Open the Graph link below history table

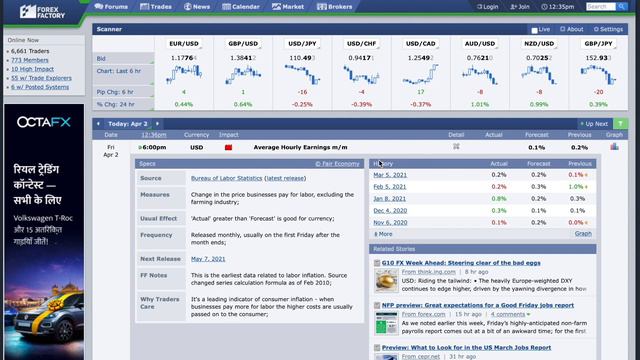pos(583,233)
